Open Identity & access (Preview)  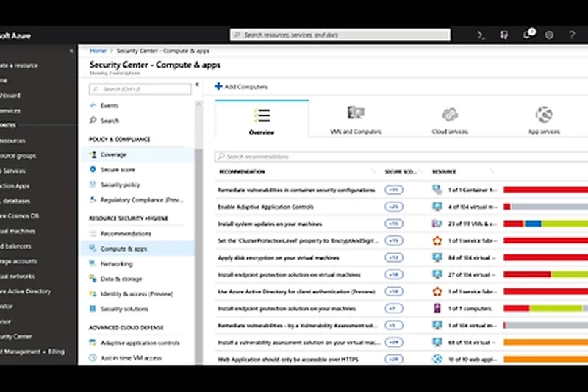pyautogui.click(x=137, y=293)
